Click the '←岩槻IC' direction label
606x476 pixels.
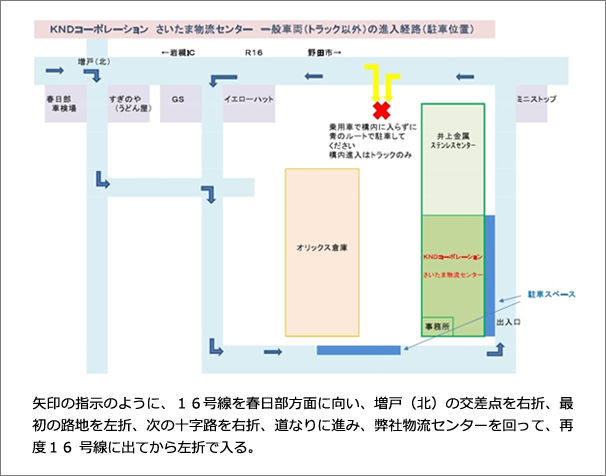178,53
